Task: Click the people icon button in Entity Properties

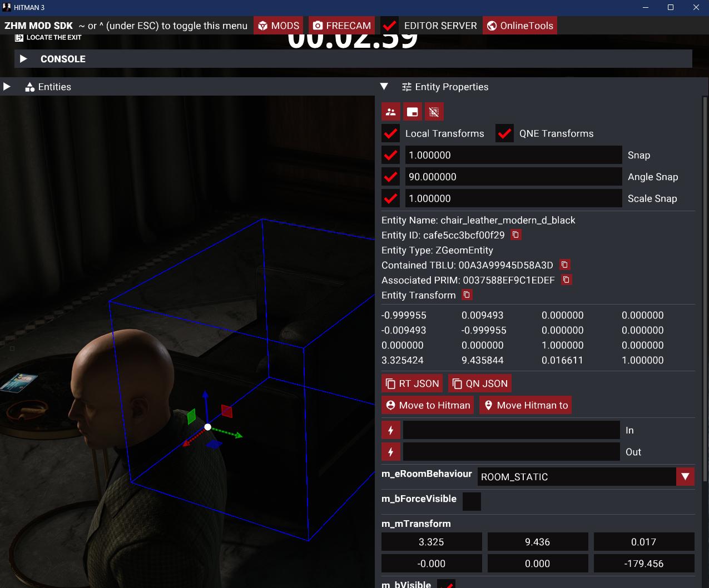Action: point(391,112)
